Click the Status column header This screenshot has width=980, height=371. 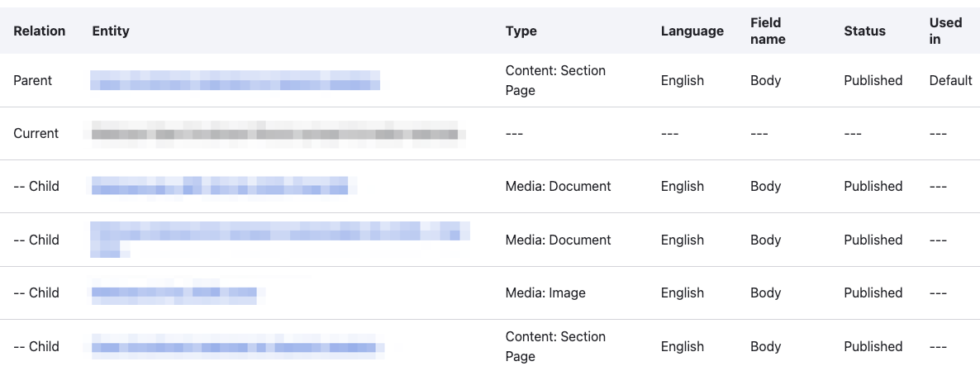(x=864, y=31)
